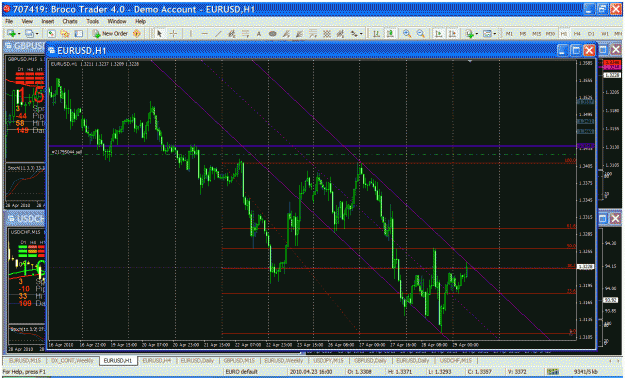Select the Horizontal Line drawing tool
Viewport: 625px width, 378px height.
(204, 34)
